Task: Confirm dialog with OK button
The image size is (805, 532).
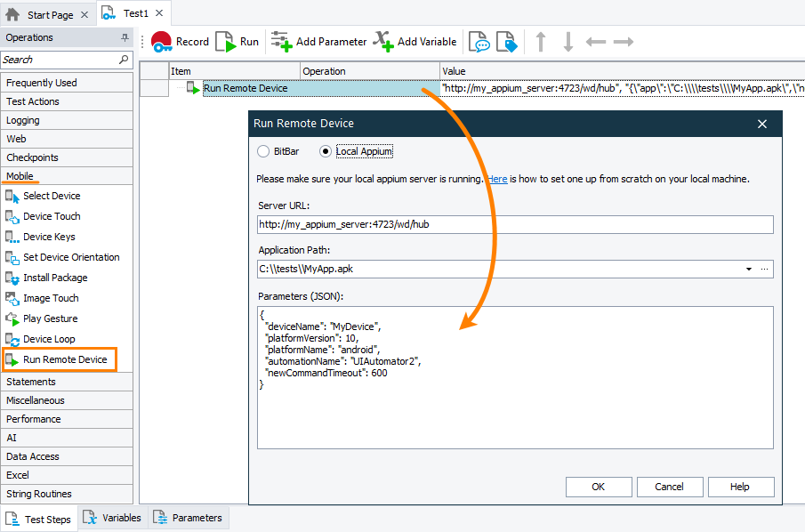Action: [599, 487]
